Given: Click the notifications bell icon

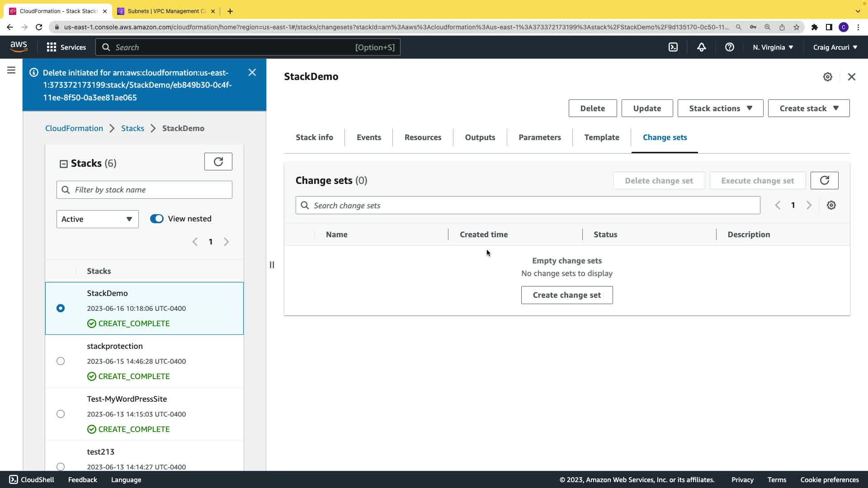Looking at the screenshot, I should tap(701, 47).
